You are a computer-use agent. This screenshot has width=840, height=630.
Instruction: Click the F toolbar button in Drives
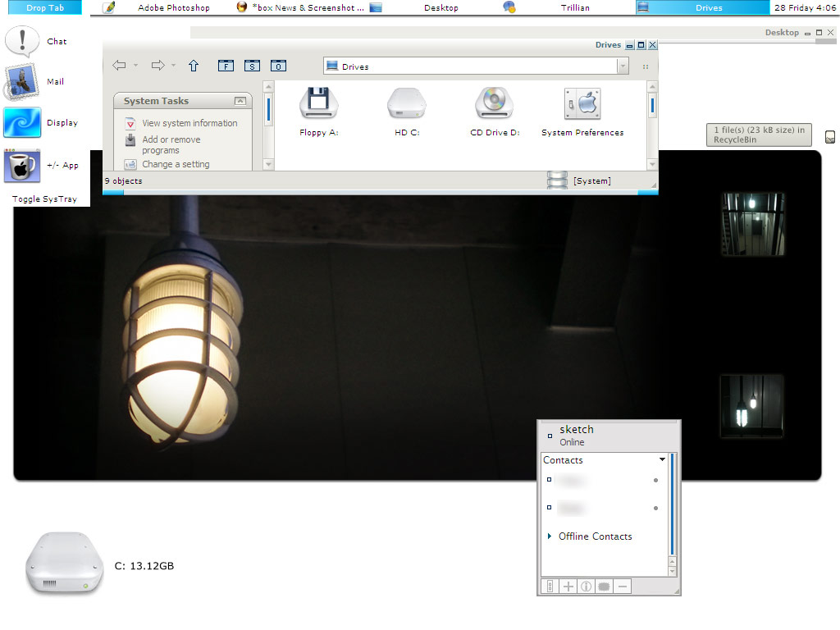click(x=226, y=66)
